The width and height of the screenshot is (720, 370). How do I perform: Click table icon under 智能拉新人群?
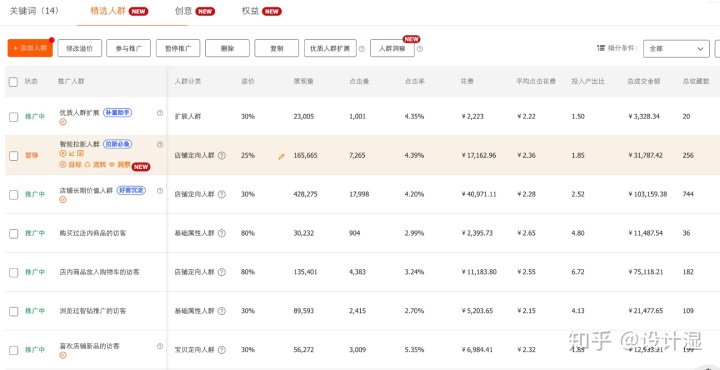point(80,153)
